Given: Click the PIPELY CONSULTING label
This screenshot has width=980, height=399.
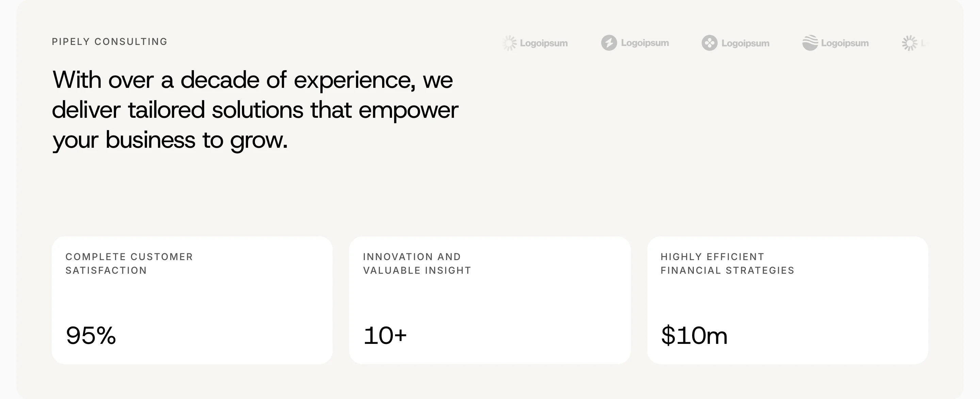Looking at the screenshot, I should pos(110,42).
